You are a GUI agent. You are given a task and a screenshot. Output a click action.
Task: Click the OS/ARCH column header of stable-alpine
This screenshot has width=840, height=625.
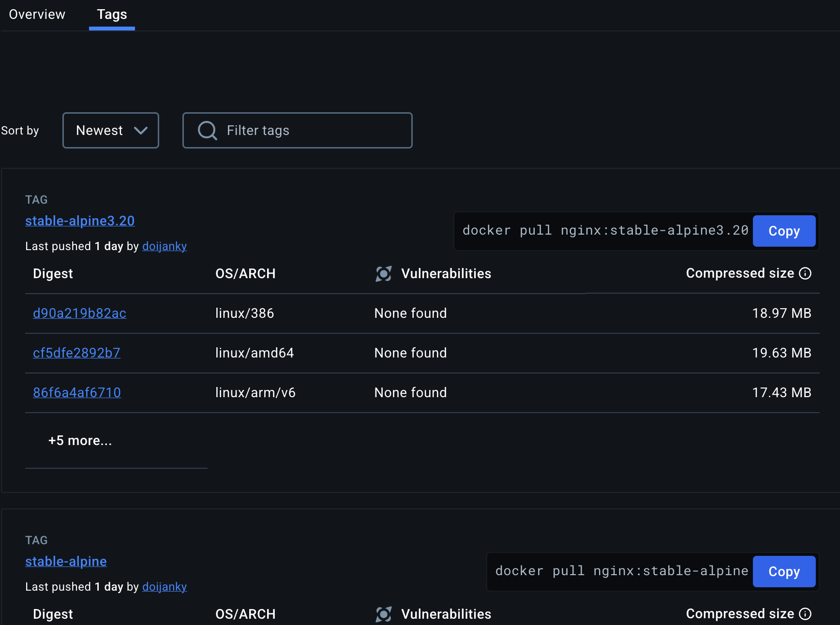pos(245,614)
